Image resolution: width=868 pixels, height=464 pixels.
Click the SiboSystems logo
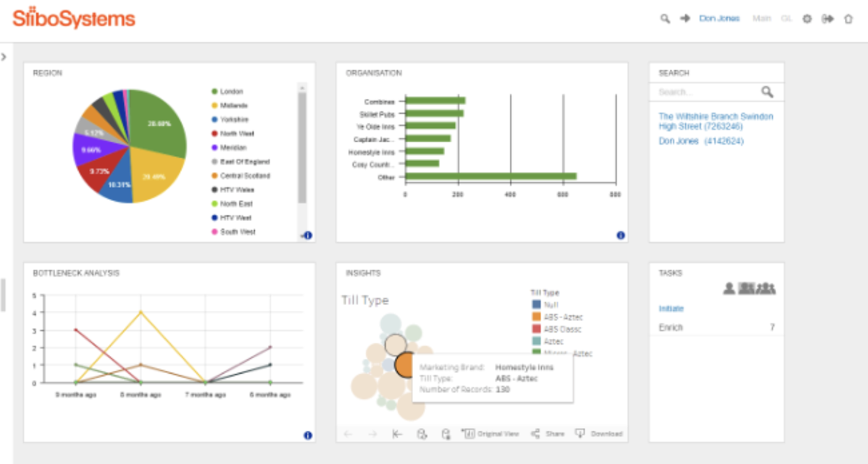tap(73, 17)
